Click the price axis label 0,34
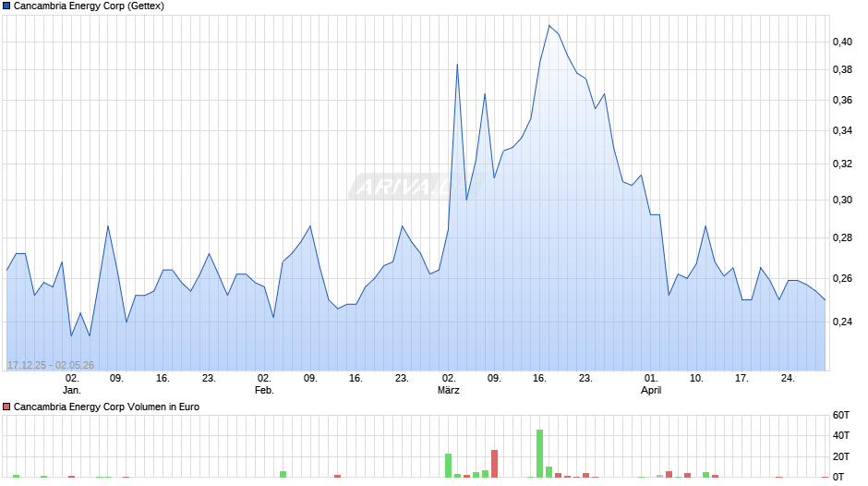 point(842,131)
